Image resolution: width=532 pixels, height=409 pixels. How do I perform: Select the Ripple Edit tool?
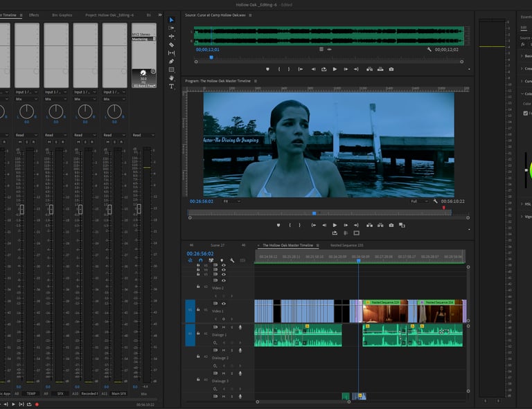point(172,37)
